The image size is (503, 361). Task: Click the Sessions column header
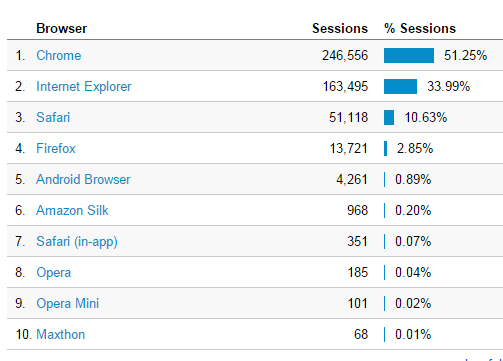tap(340, 28)
